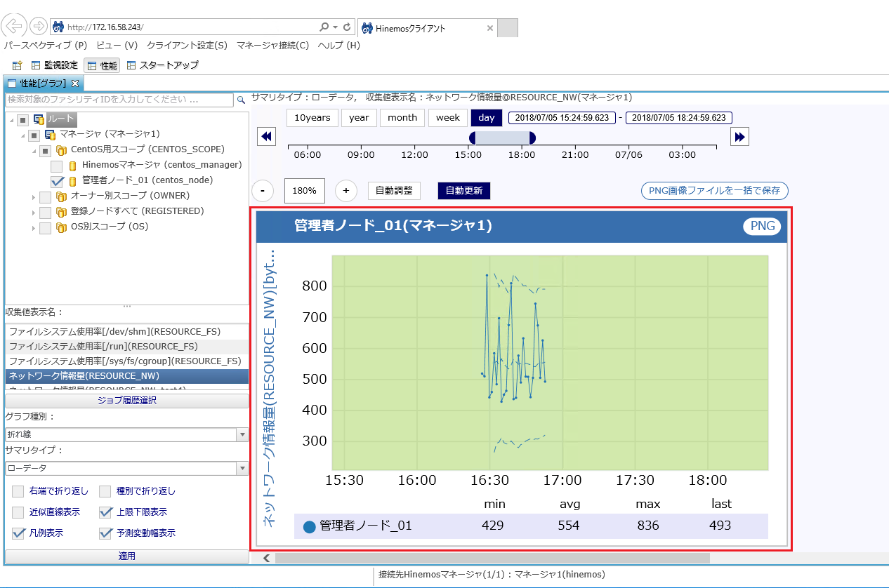
Task: Switch to the 監視設定 perspective
Action: [55, 65]
